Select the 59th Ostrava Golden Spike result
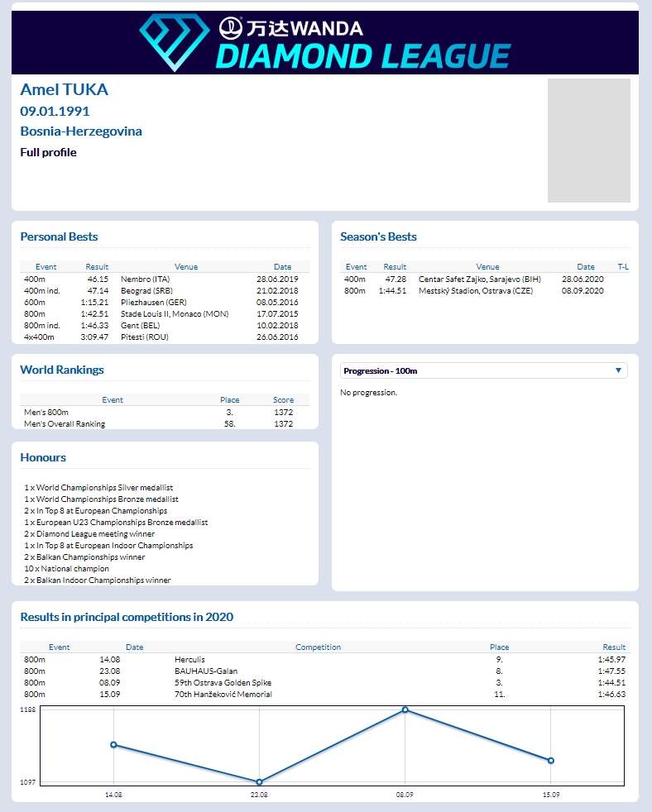Viewport: 652px width, 812px height. 324,683
